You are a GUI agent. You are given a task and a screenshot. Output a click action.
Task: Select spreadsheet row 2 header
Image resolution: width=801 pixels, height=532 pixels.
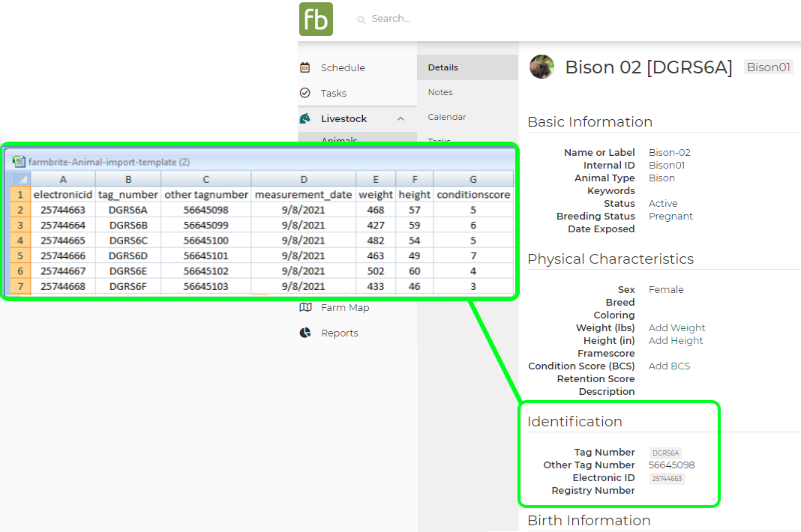point(20,210)
